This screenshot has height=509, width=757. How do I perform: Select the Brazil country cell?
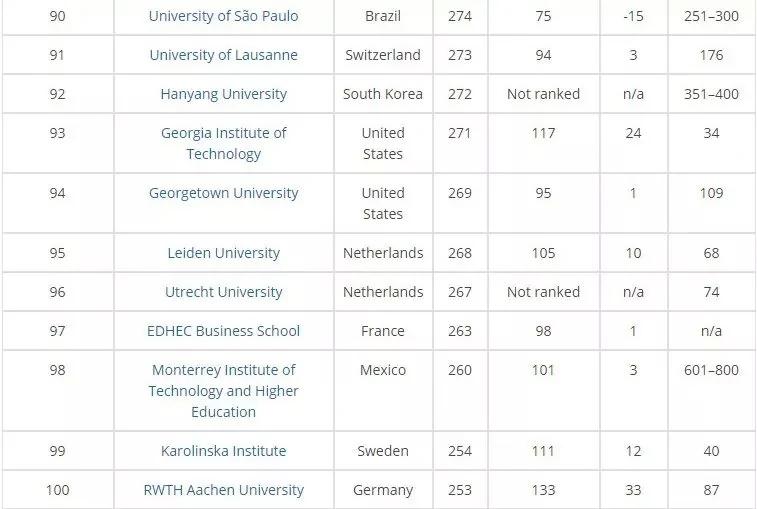383,16
